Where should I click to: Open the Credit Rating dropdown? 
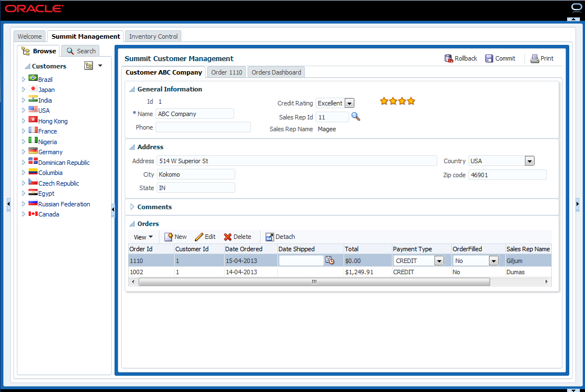click(x=350, y=103)
